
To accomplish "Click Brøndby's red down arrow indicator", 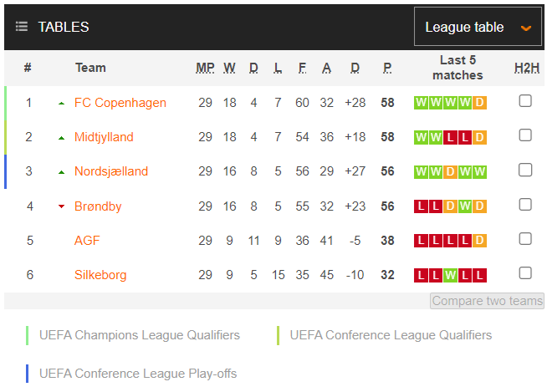I will [61, 206].
